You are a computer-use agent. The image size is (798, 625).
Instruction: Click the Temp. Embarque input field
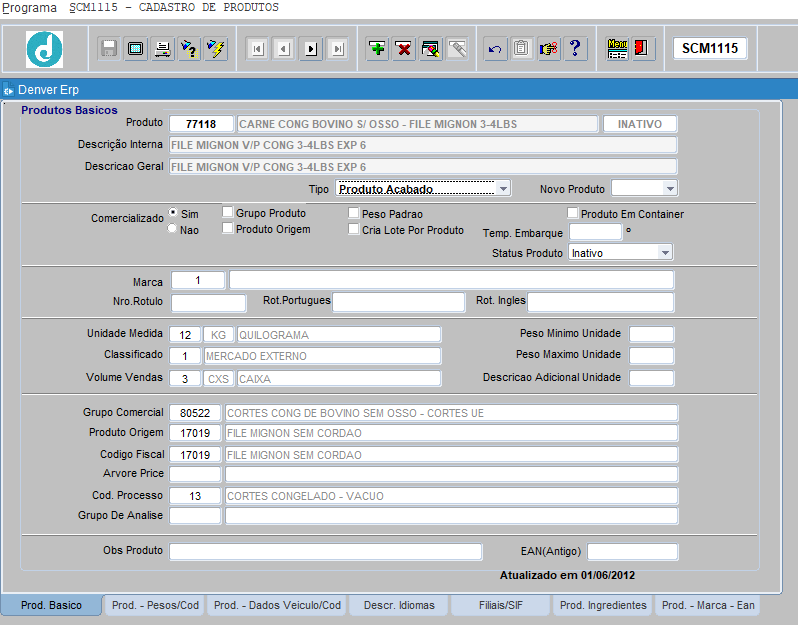(x=595, y=232)
